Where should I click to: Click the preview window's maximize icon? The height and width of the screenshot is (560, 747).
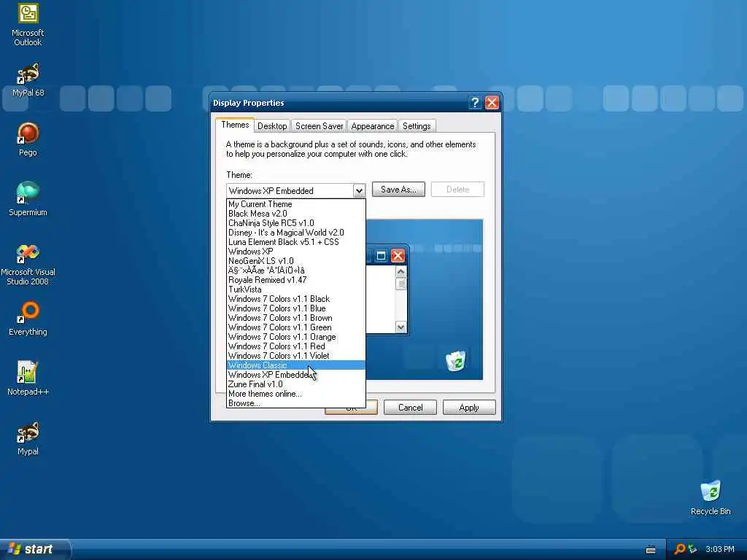(381, 256)
